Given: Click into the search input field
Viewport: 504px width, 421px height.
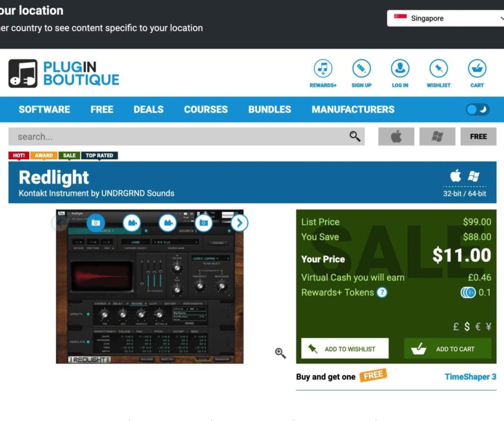Looking at the screenshot, I should (x=178, y=136).
